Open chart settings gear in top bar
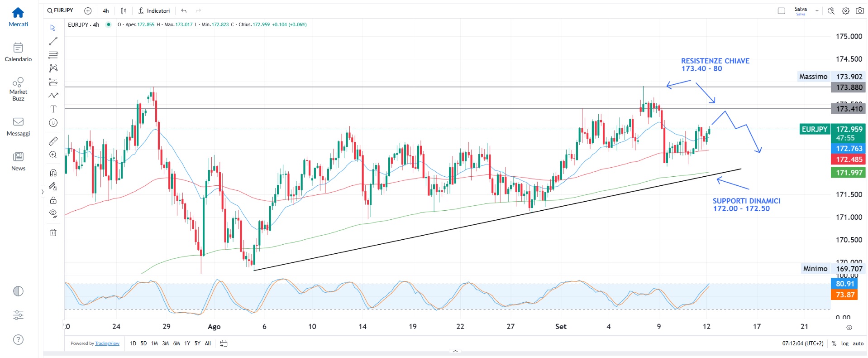The height and width of the screenshot is (358, 868). pyautogui.click(x=845, y=11)
